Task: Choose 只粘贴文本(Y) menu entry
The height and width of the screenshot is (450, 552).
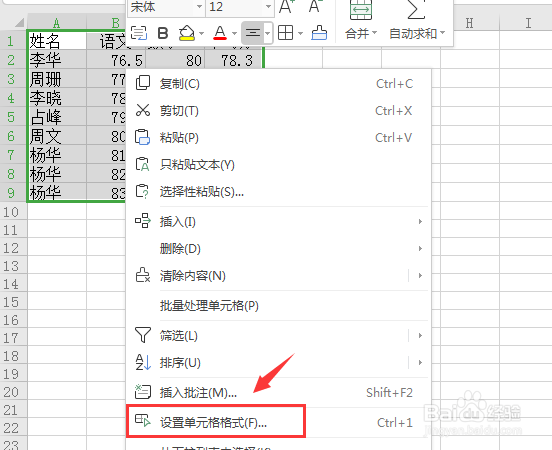Action: click(278, 165)
